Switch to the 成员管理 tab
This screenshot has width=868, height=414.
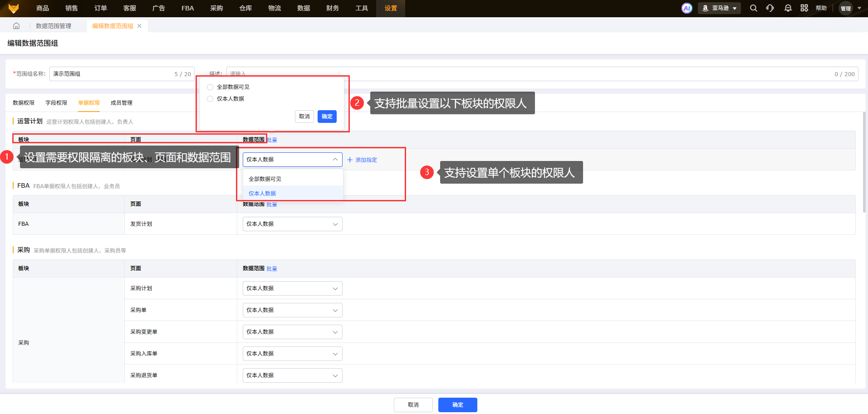(x=121, y=103)
